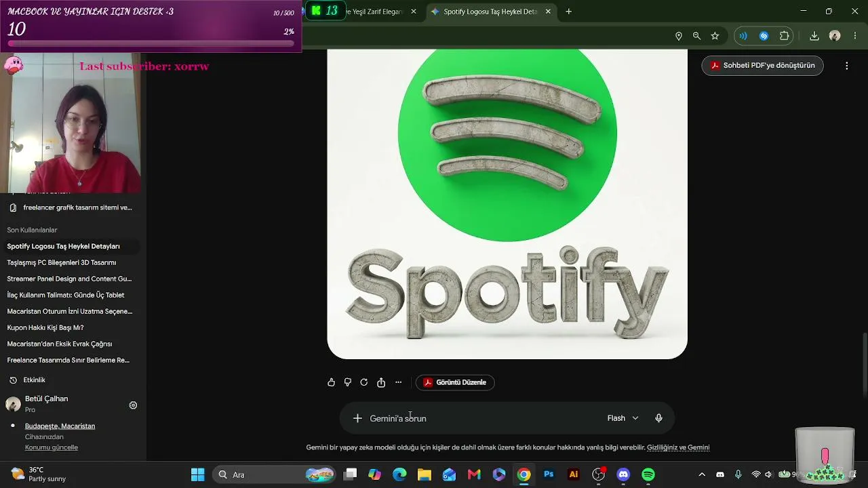Open the zoom magnifier in the address bar
868x488 pixels.
pyautogui.click(x=696, y=36)
